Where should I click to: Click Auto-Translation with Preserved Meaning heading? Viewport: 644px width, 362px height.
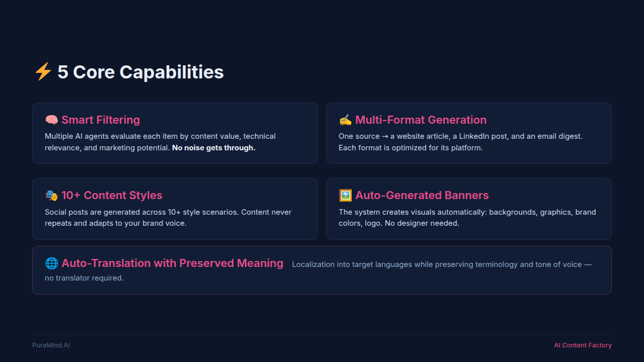pos(172,263)
